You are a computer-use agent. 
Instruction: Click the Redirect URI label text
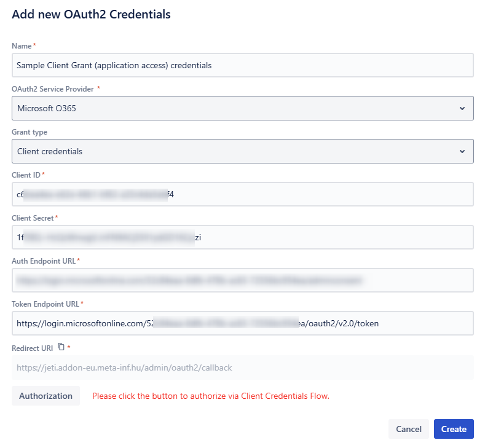click(32, 348)
